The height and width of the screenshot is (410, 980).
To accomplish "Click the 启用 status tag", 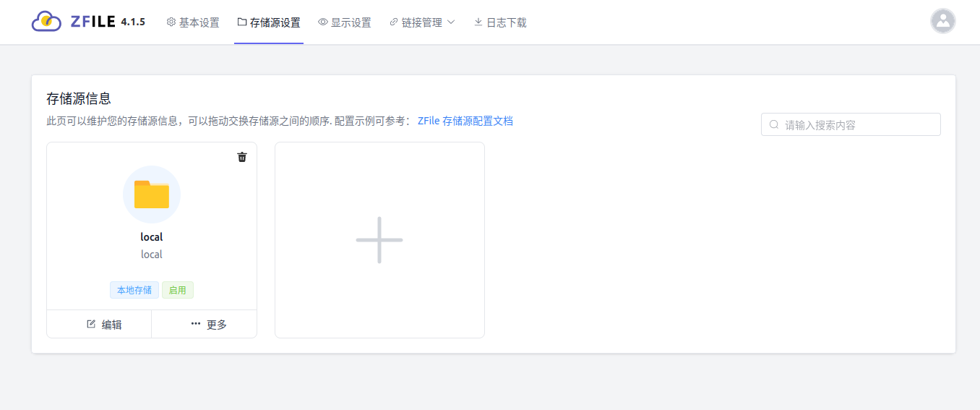I will [x=178, y=290].
